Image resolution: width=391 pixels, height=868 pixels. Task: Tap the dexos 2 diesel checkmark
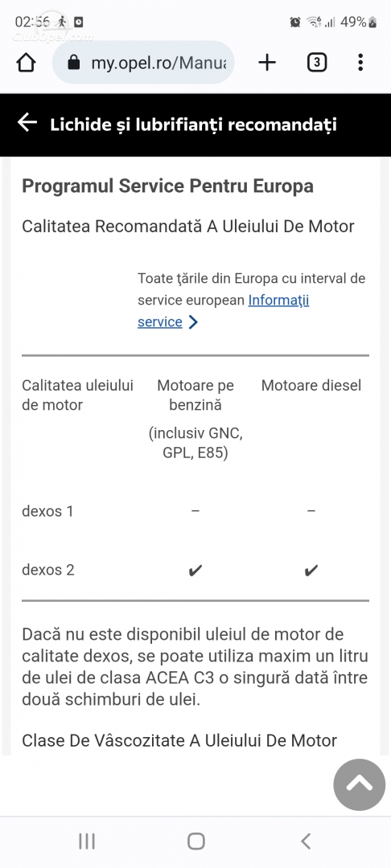pos(311,570)
